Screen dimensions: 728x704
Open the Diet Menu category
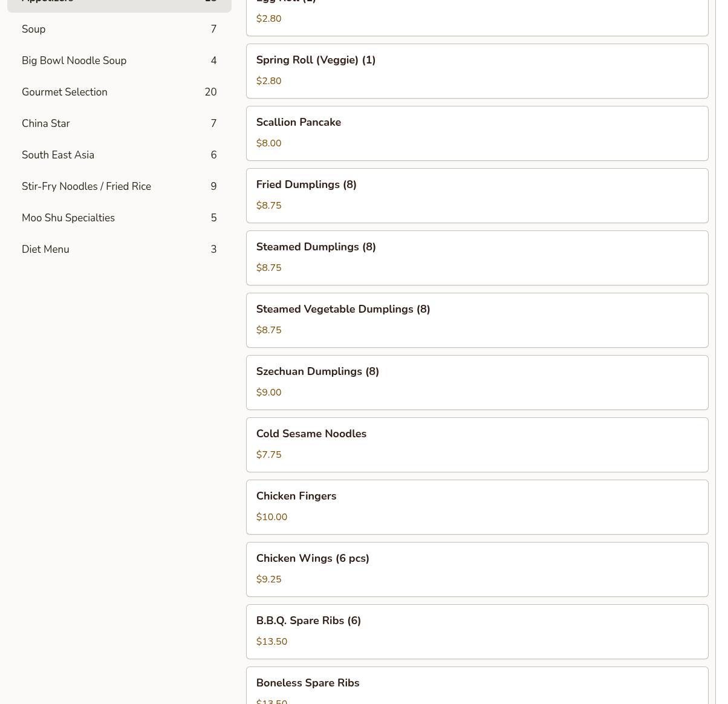119,249
